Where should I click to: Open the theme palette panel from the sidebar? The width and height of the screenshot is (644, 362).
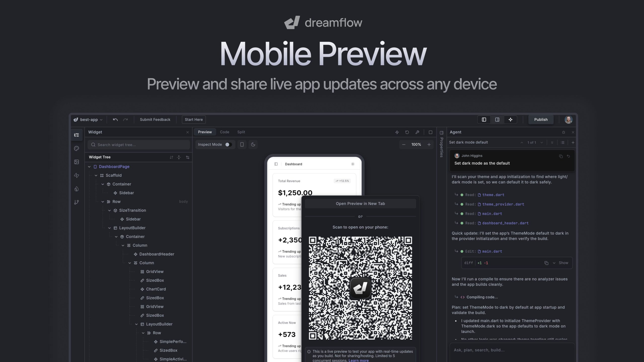tap(77, 149)
